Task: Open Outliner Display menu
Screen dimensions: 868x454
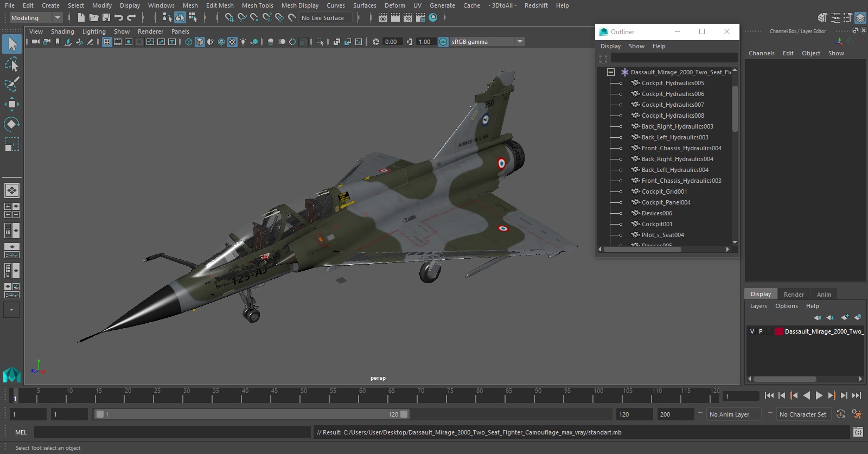Action: 610,46
